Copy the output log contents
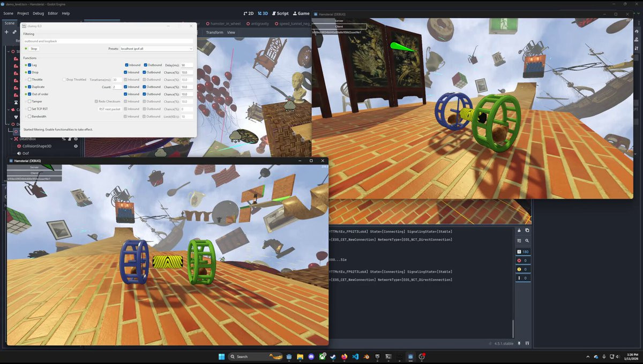The height and width of the screenshot is (364, 643). point(527,230)
